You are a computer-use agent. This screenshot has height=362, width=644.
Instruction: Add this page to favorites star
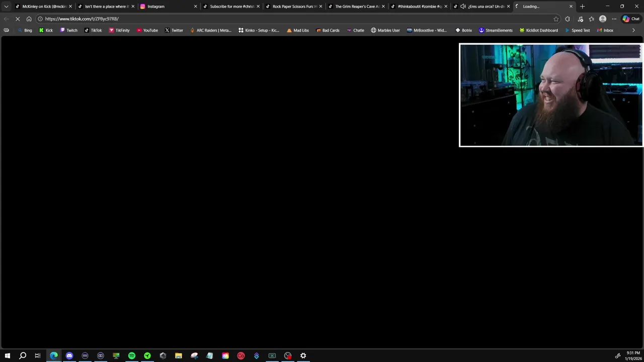pos(556,19)
